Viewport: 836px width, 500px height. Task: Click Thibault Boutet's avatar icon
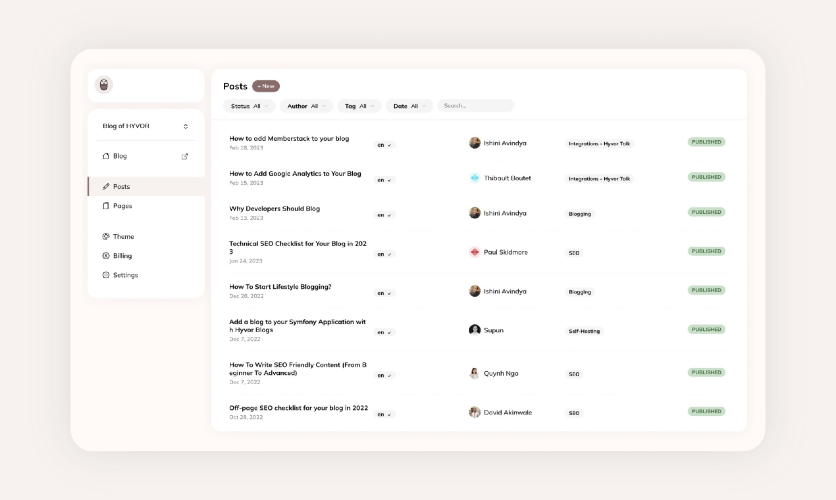click(x=475, y=178)
